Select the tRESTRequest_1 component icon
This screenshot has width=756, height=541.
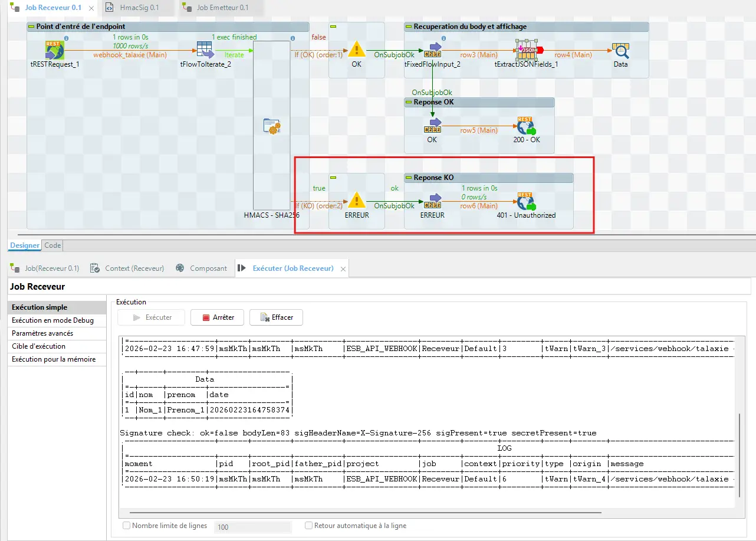tap(54, 50)
